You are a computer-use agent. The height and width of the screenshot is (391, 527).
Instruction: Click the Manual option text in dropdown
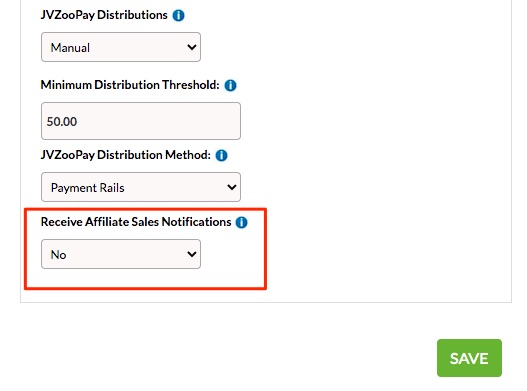coord(70,48)
